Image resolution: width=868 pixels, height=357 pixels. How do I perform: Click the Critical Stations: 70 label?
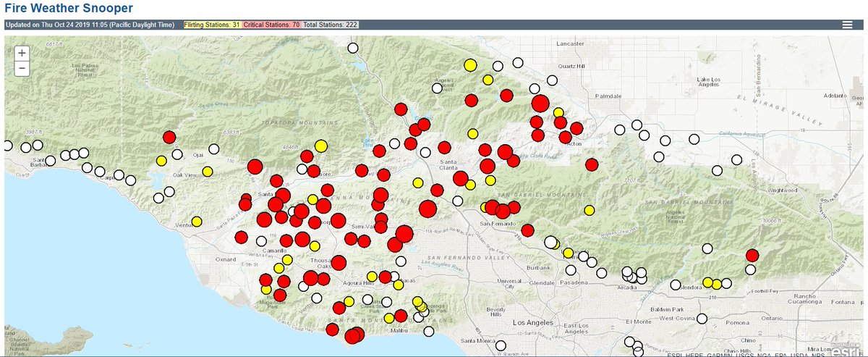pos(271,25)
